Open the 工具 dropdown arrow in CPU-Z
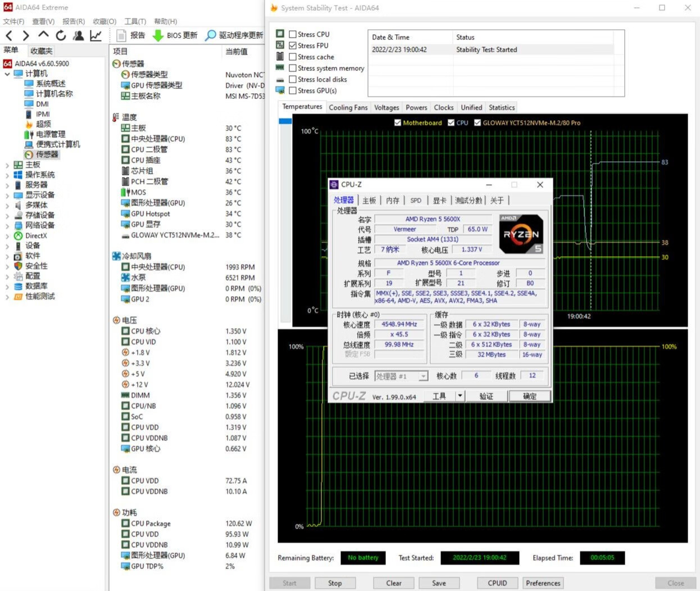 point(460,396)
